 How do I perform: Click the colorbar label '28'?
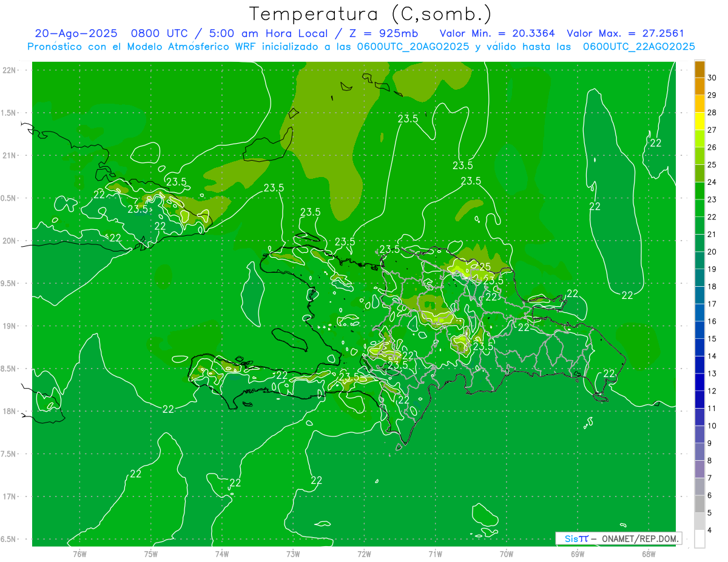pos(712,112)
